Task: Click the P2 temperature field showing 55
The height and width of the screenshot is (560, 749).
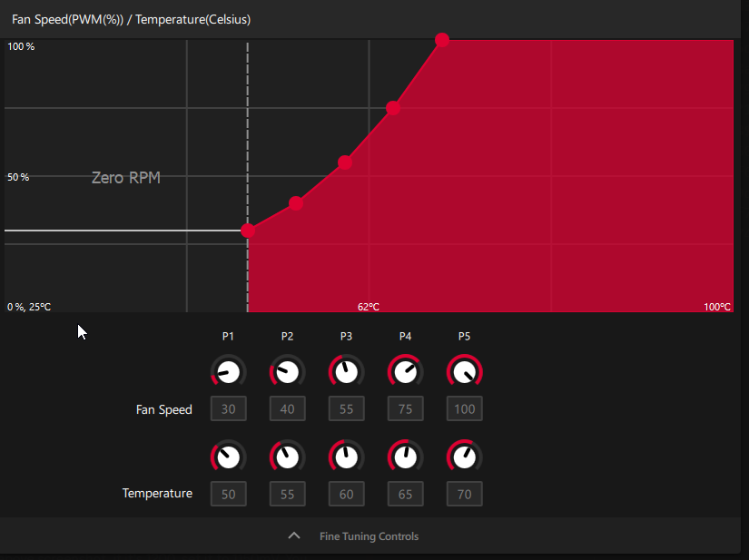Action: 287,494
